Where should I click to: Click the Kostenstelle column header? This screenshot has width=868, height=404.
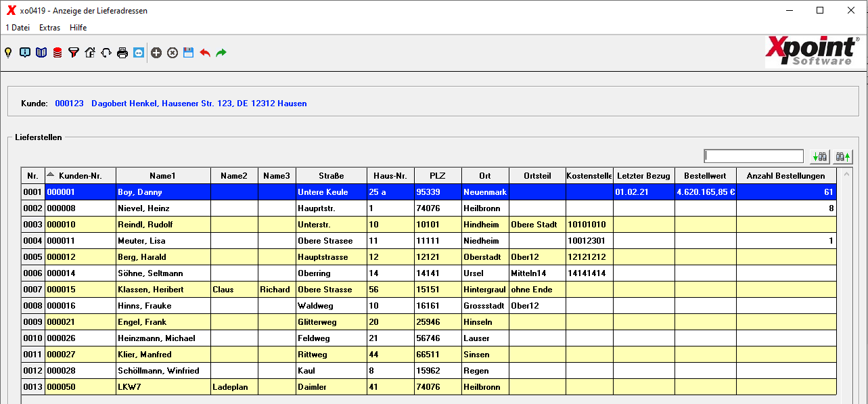[589, 176]
